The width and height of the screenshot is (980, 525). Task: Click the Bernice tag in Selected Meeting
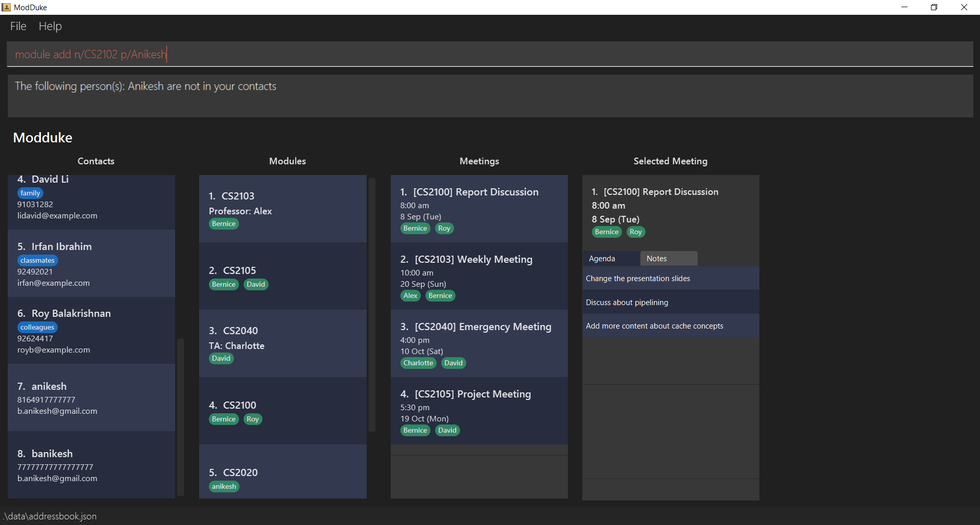[607, 232]
